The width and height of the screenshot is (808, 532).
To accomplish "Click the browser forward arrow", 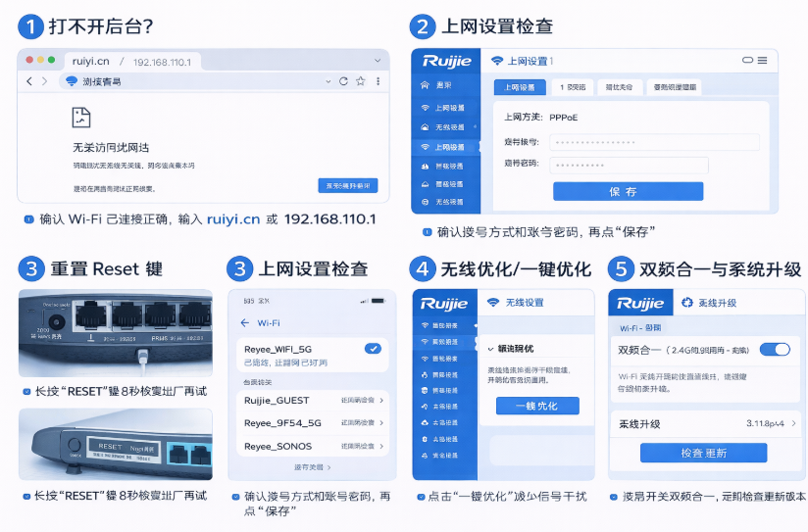I will (x=44, y=81).
